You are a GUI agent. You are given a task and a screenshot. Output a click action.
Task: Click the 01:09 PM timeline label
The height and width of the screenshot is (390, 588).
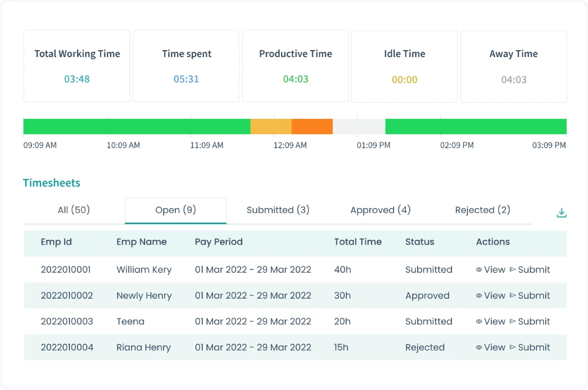point(373,145)
